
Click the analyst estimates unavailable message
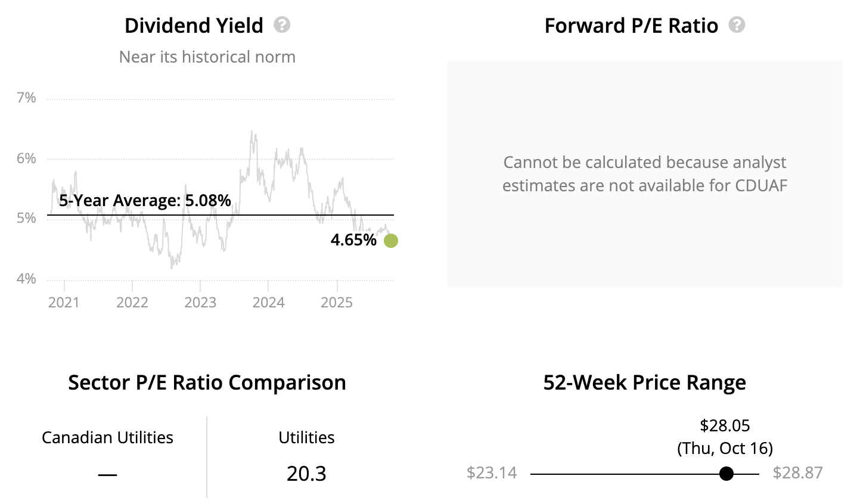point(645,174)
